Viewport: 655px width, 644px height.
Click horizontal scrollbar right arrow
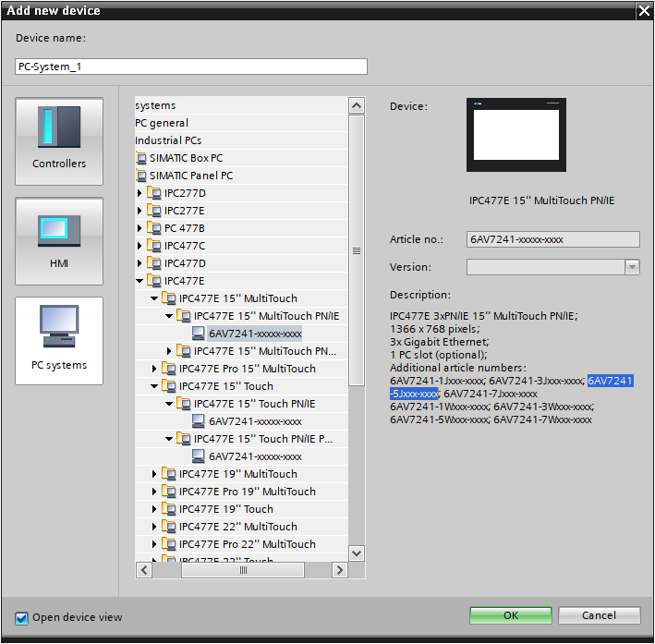pos(340,570)
